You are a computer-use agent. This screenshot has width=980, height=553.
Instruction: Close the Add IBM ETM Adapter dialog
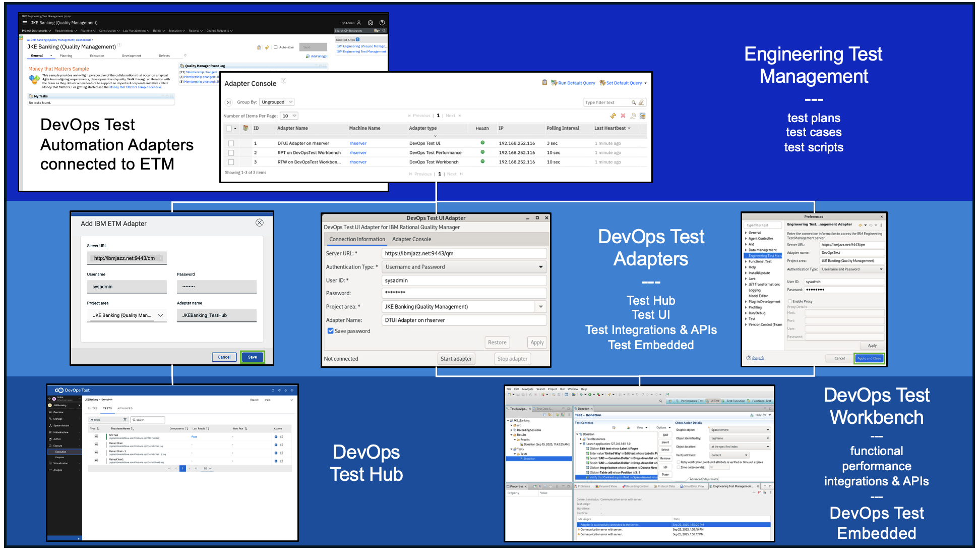(x=259, y=223)
